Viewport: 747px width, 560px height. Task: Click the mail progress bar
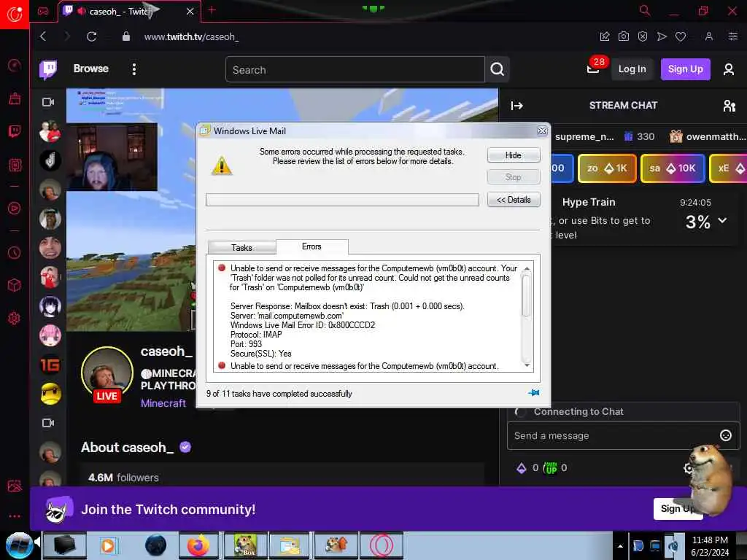coord(342,200)
